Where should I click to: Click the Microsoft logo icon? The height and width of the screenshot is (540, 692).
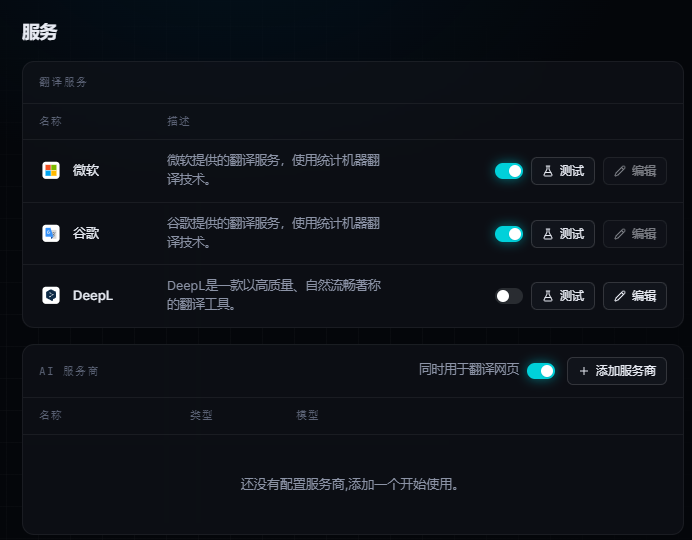[x=51, y=170]
